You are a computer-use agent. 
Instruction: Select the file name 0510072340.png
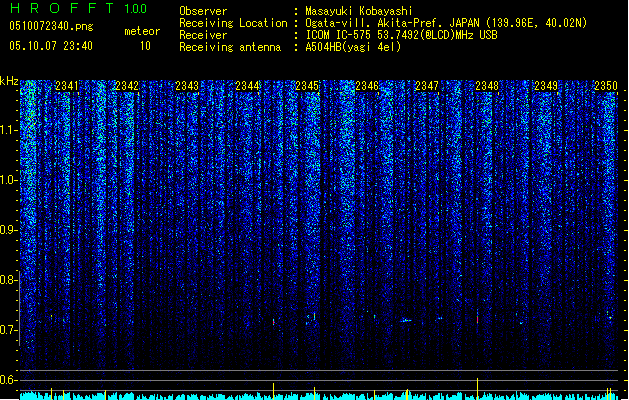pos(51,26)
